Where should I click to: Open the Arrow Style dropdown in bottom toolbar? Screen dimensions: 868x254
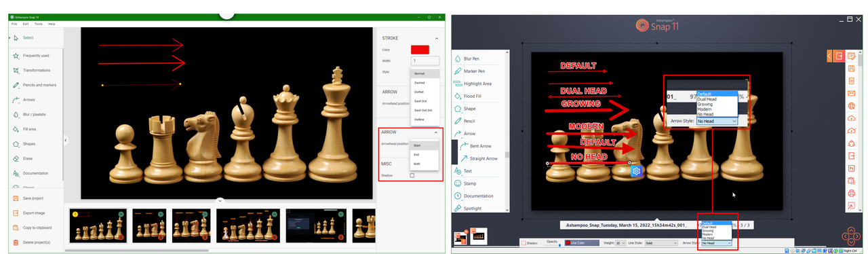coord(717,243)
